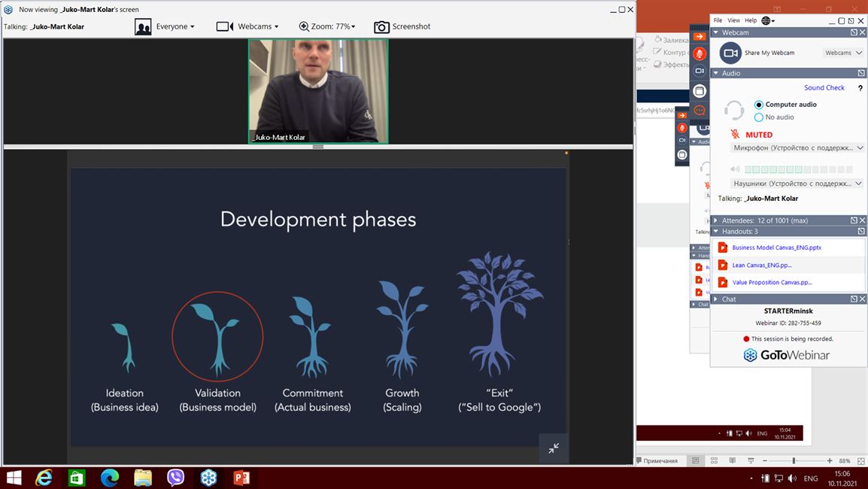
Task: Collapse the Webcam pane
Action: 716,32
